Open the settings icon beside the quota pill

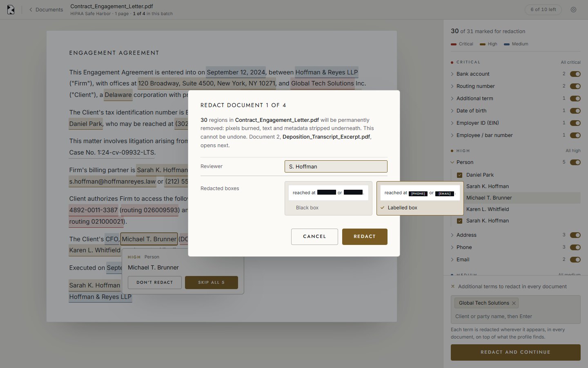pos(573,10)
